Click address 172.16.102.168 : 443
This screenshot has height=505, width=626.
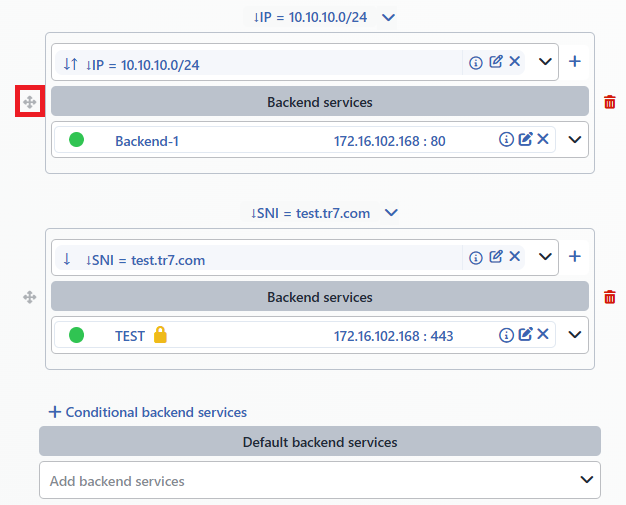(x=393, y=336)
